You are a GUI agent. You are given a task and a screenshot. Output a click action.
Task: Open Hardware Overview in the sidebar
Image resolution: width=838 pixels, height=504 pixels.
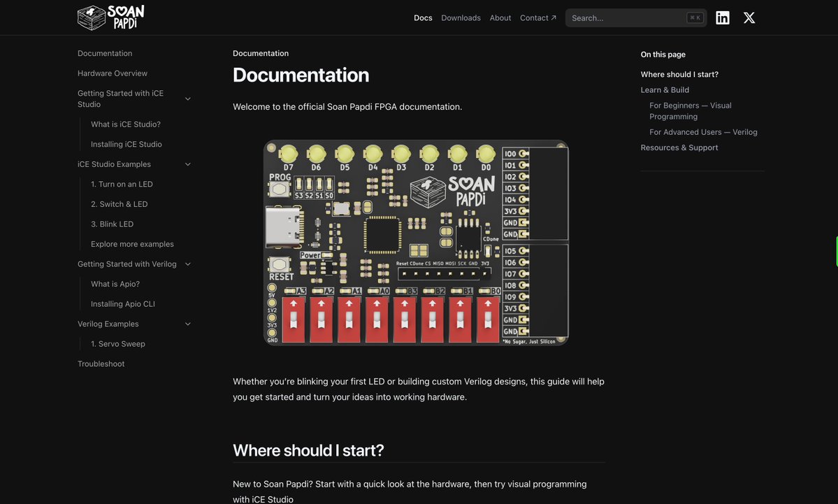(113, 73)
